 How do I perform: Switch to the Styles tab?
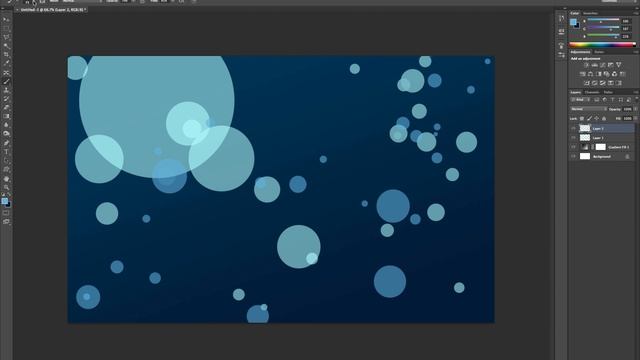pos(599,52)
